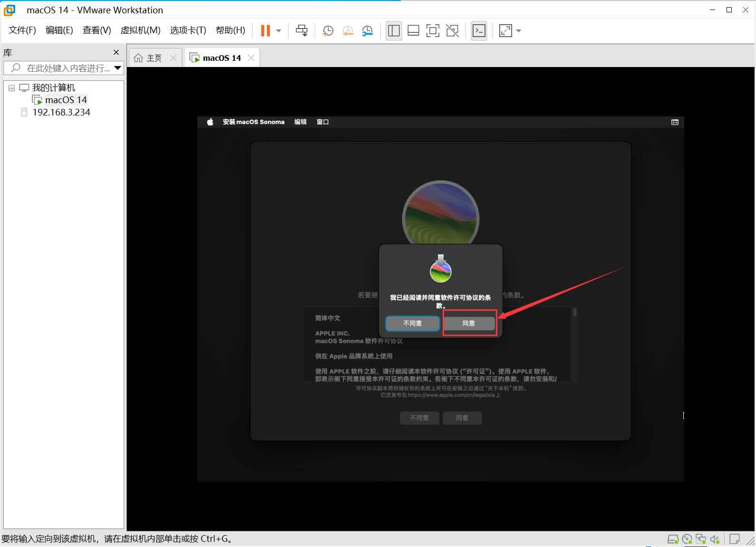
Task: Open the 文件(F) menu
Action: [x=22, y=30]
